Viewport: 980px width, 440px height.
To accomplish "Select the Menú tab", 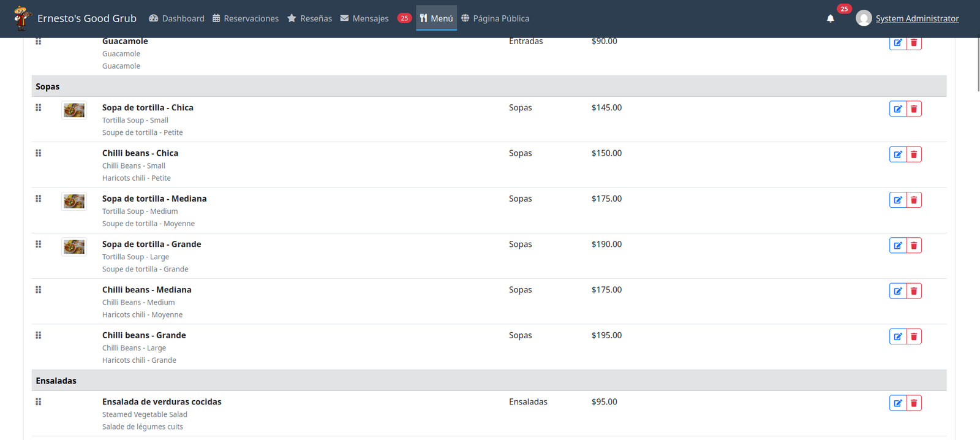I will (x=436, y=18).
